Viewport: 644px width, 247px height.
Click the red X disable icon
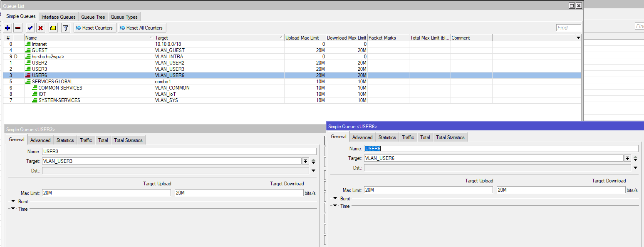click(x=41, y=28)
